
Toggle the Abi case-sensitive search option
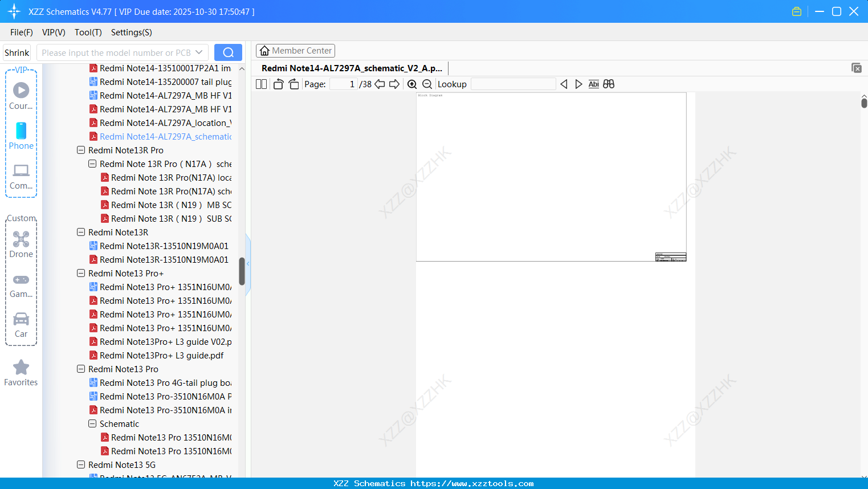point(593,84)
